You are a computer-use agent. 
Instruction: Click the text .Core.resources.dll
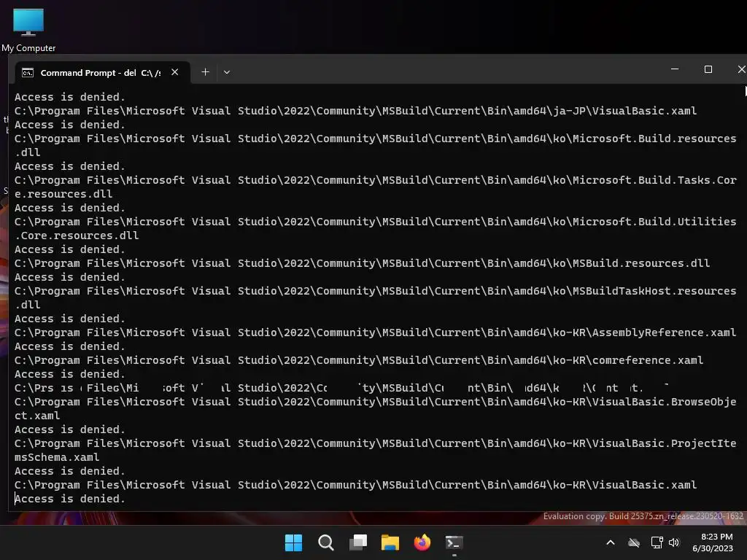pos(77,236)
